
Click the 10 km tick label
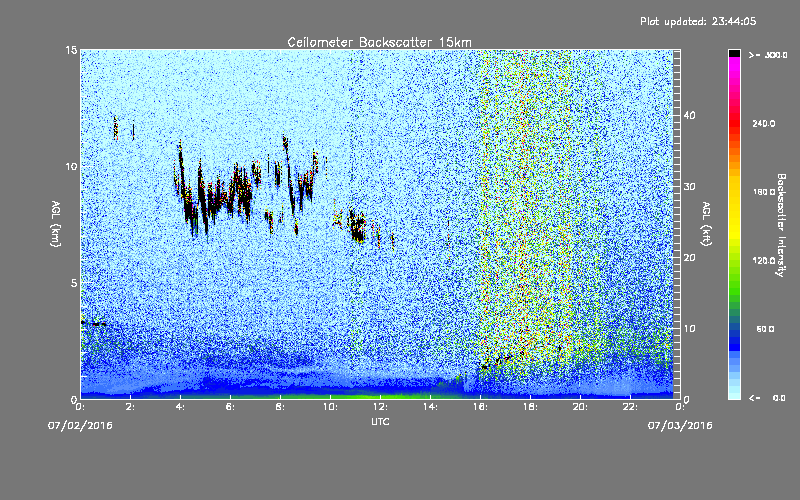click(x=71, y=166)
